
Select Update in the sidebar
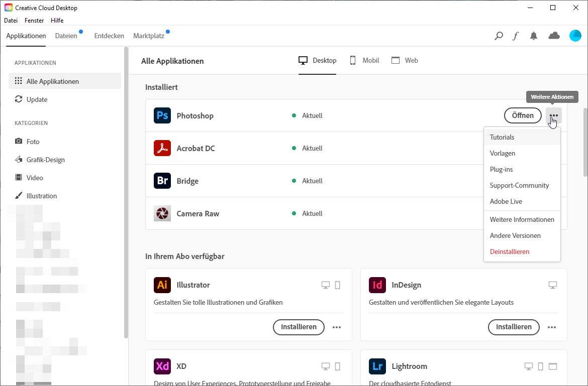click(37, 99)
